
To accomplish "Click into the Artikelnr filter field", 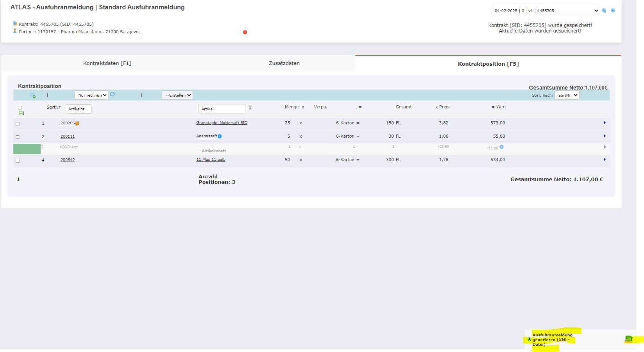I will click(78, 109).
